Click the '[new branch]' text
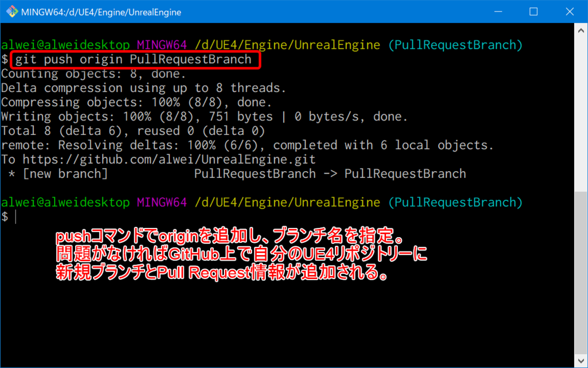This screenshot has height=368, width=588. (65, 174)
